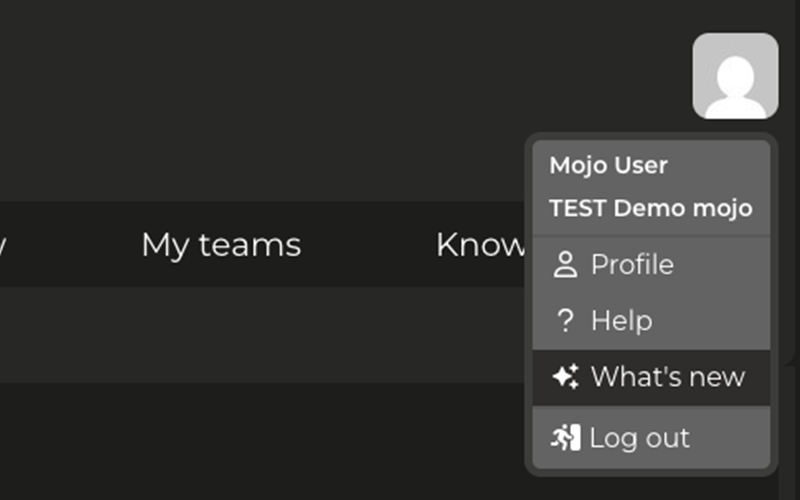Screen dimensions: 800x500
Task: Click the What's new sparkle icon
Action: coord(565,377)
